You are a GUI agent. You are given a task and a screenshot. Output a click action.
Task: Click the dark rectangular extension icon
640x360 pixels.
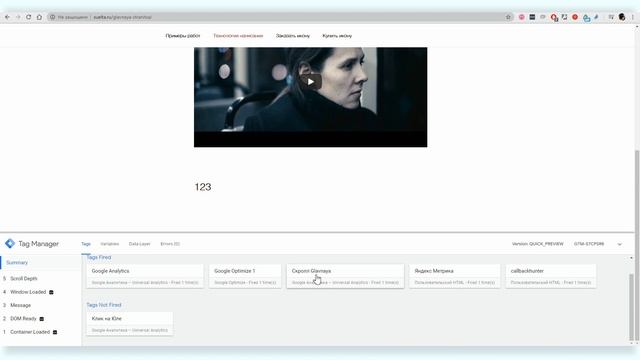(532, 17)
